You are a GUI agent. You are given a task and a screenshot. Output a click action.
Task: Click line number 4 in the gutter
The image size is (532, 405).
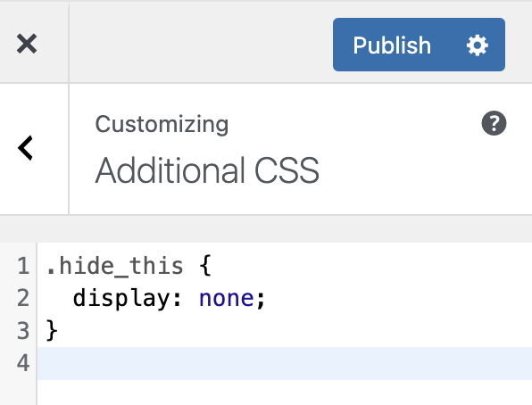pos(22,363)
